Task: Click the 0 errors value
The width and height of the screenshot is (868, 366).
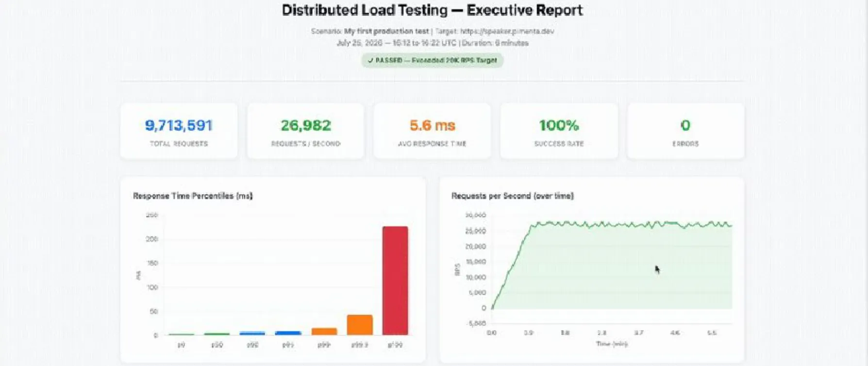Action: [685, 125]
